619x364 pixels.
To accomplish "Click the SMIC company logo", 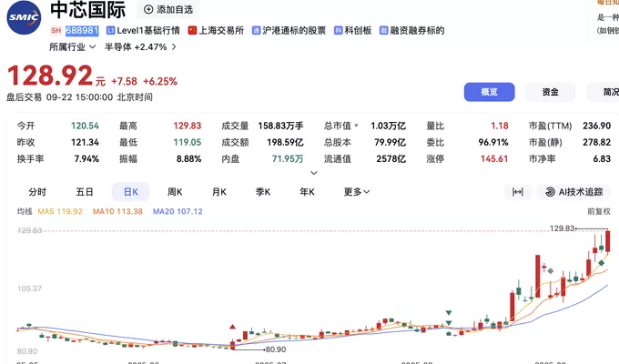I will point(24,17).
